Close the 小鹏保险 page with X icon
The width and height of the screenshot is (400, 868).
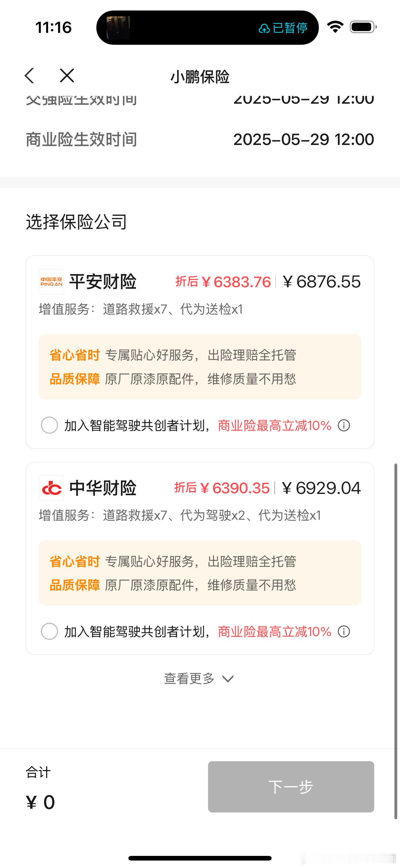point(67,75)
